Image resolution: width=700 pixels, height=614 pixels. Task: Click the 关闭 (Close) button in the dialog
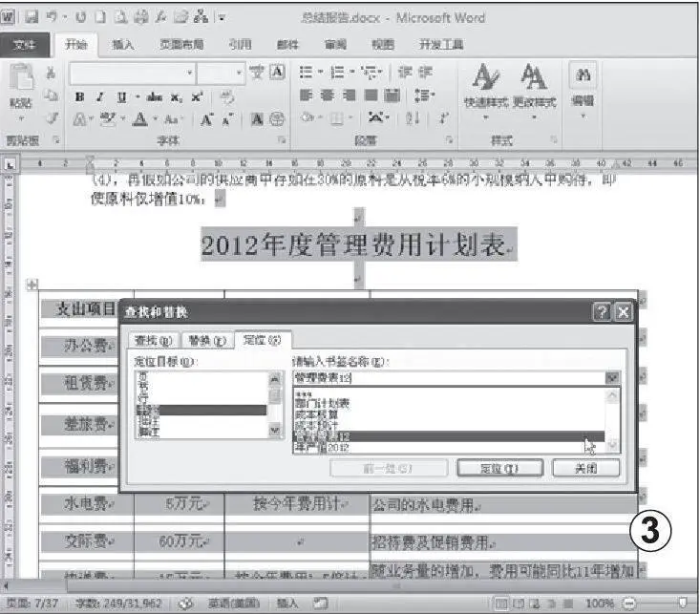point(586,468)
